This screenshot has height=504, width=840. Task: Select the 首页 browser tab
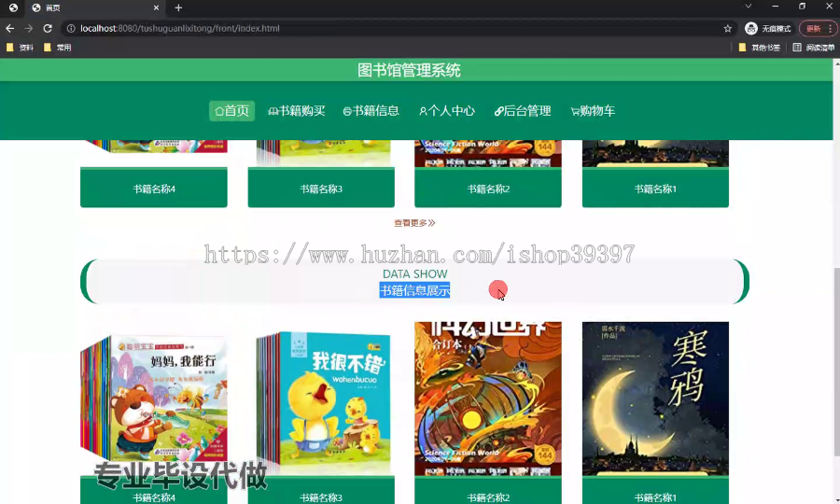(x=95, y=7)
